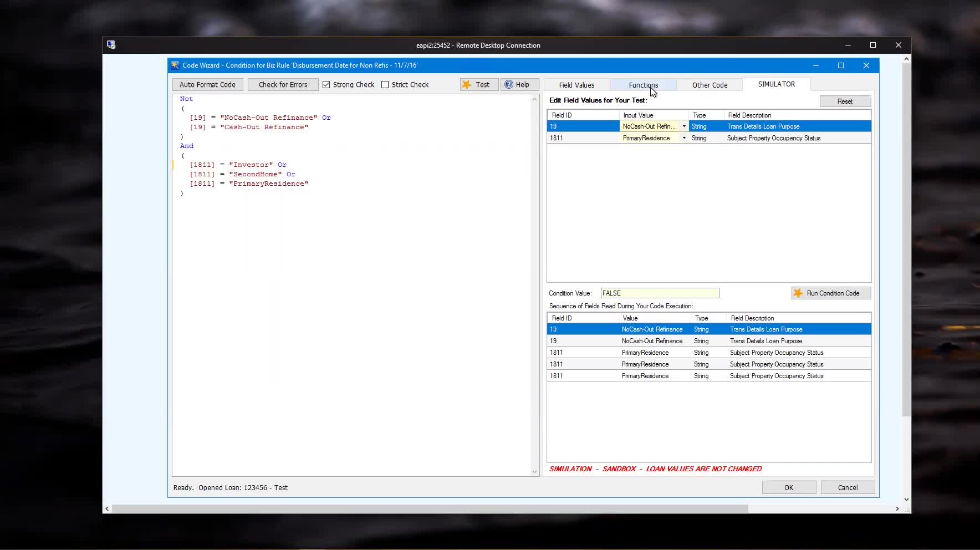Switch to the Functions tab

tap(643, 85)
